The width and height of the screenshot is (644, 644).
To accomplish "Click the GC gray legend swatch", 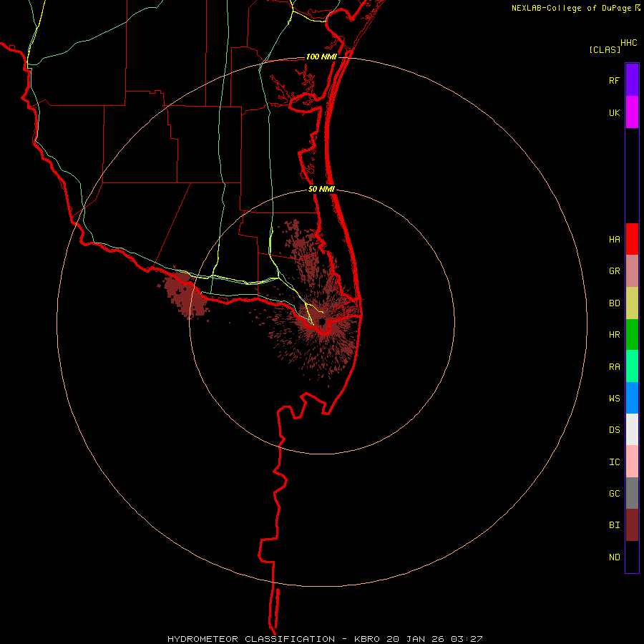I will click(x=632, y=493).
